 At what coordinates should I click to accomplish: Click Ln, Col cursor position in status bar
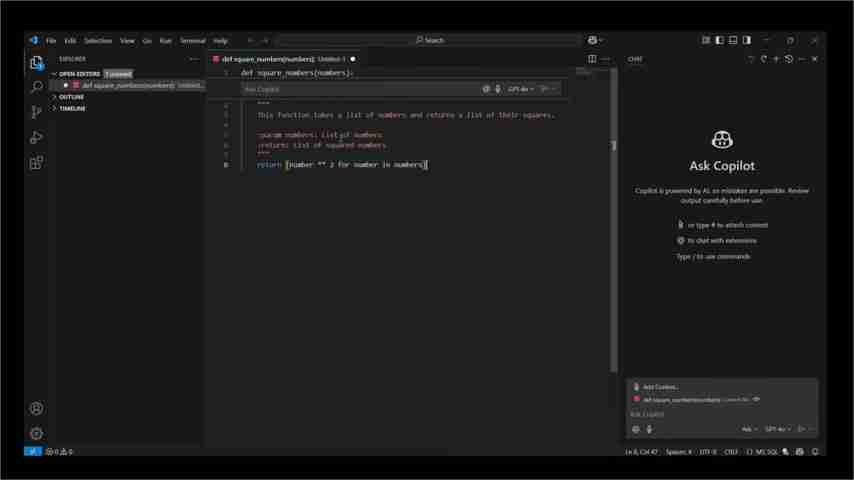(x=641, y=452)
